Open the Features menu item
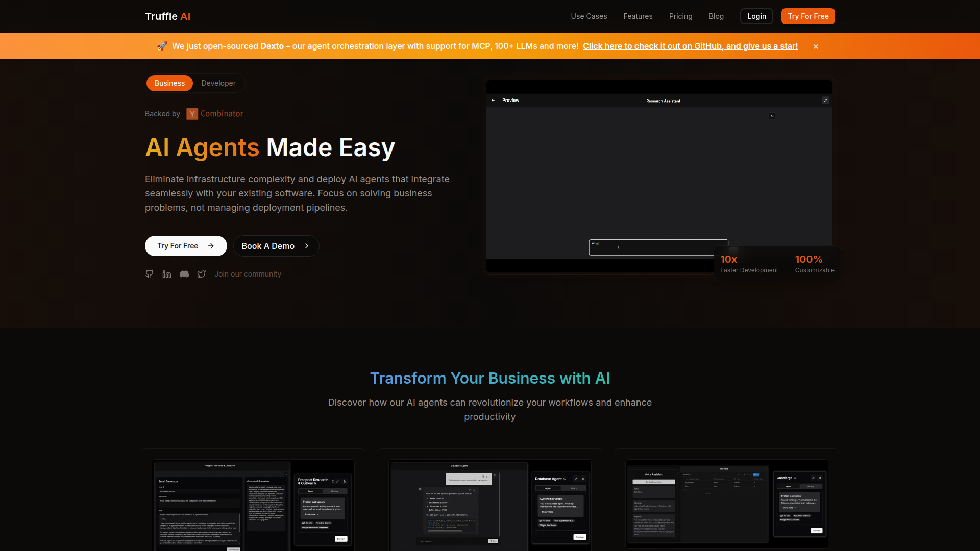The width and height of the screenshot is (980, 551). point(638,16)
